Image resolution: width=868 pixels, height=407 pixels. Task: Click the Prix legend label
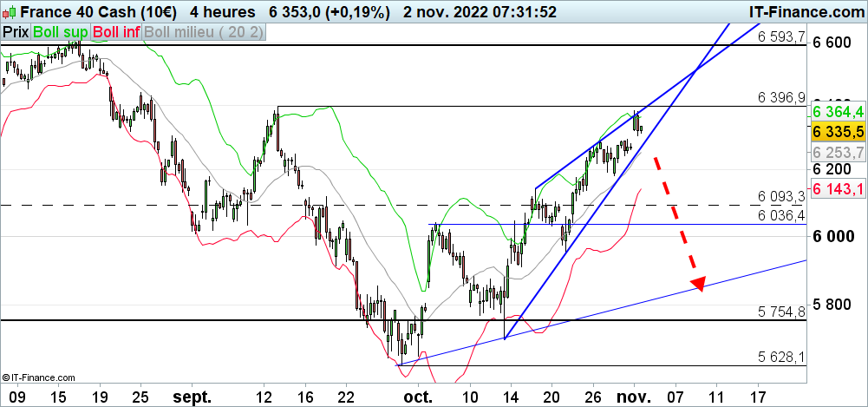coord(16,32)
